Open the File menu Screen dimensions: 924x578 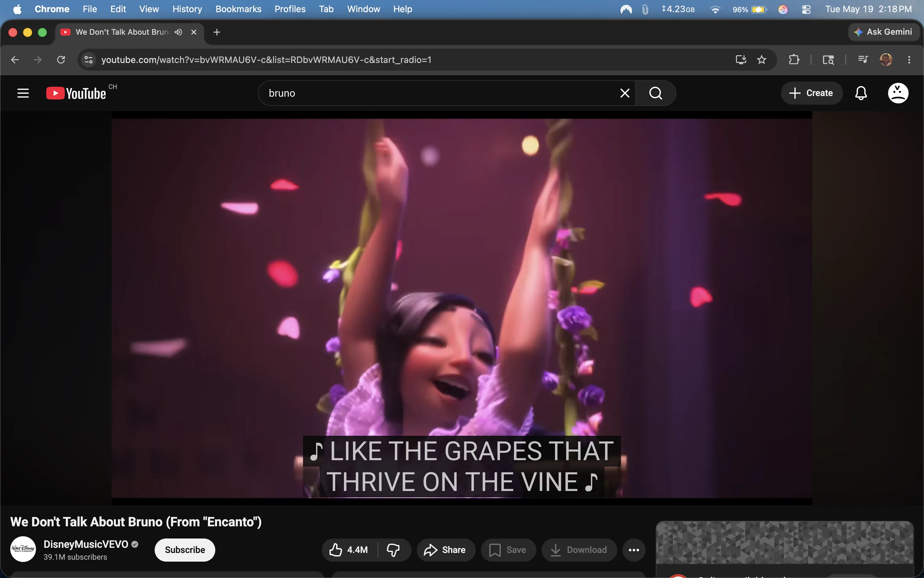pyautogui.click(x=90, y=9)
